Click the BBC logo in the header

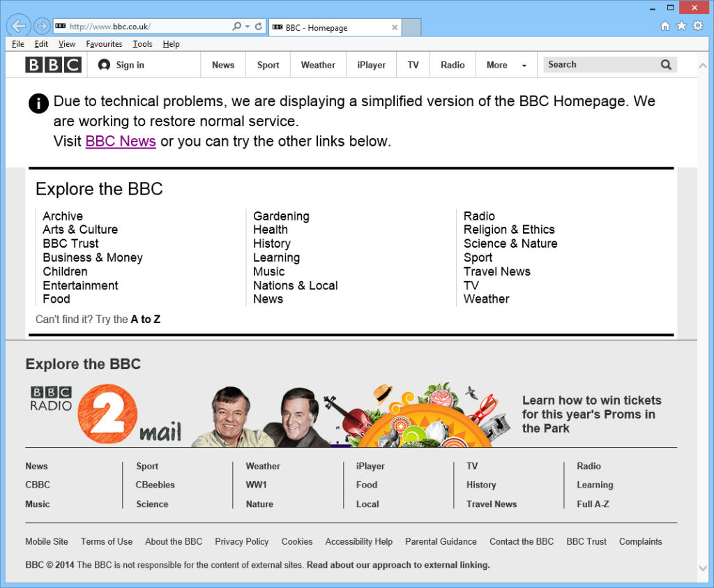pos(53,65)
